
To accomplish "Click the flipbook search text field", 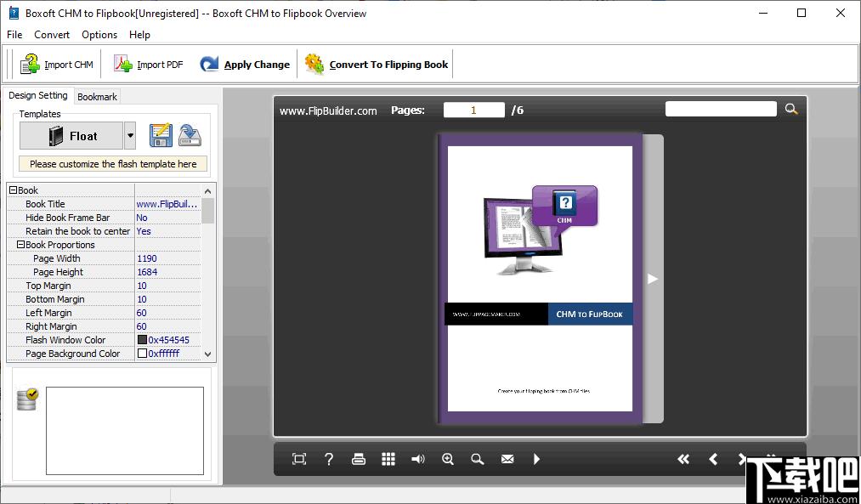I will [721, 109].
